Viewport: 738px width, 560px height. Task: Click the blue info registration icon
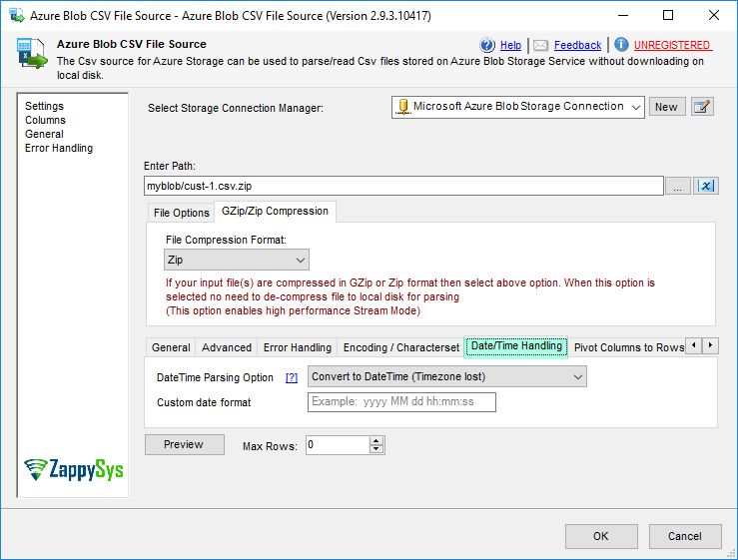coord(621,45)
